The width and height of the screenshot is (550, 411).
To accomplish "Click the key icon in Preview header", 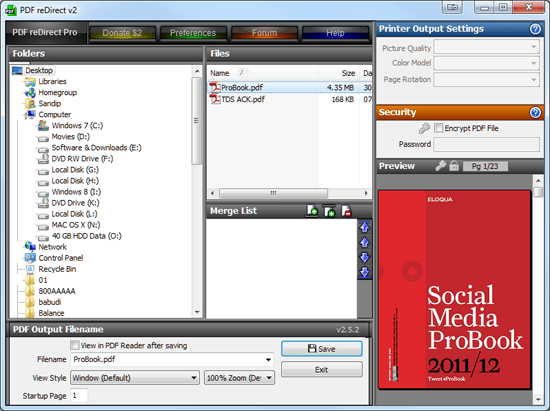I will click(440, 166).
